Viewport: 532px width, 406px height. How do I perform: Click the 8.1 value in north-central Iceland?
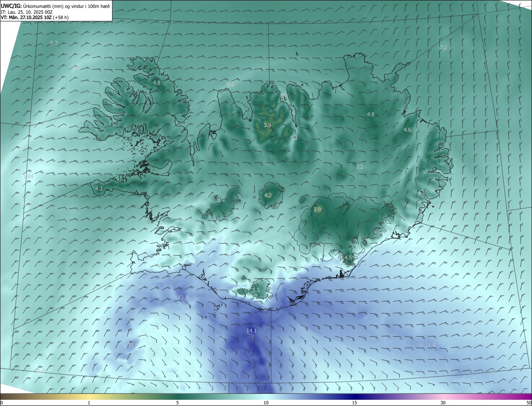294,137
